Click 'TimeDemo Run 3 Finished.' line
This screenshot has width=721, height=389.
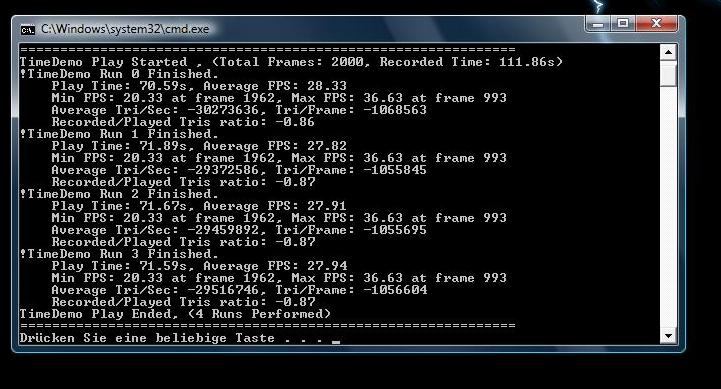[120, 254]
